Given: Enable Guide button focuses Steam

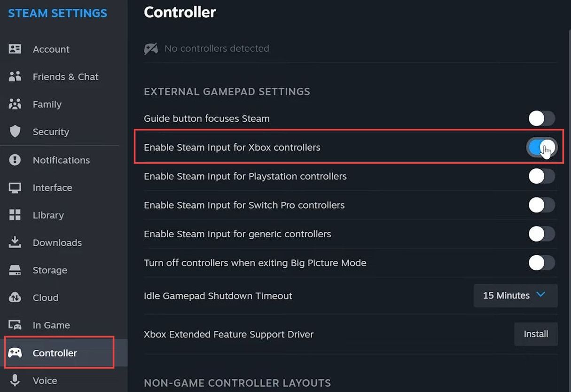Looking at the screenshot, I should pyautogui.click(x=541, y=118).
